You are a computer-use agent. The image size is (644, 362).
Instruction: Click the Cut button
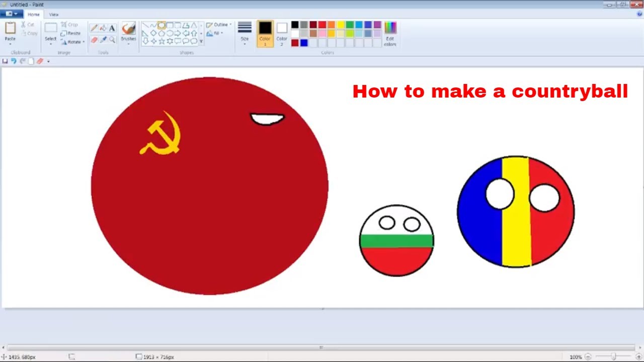click(28, 25)
